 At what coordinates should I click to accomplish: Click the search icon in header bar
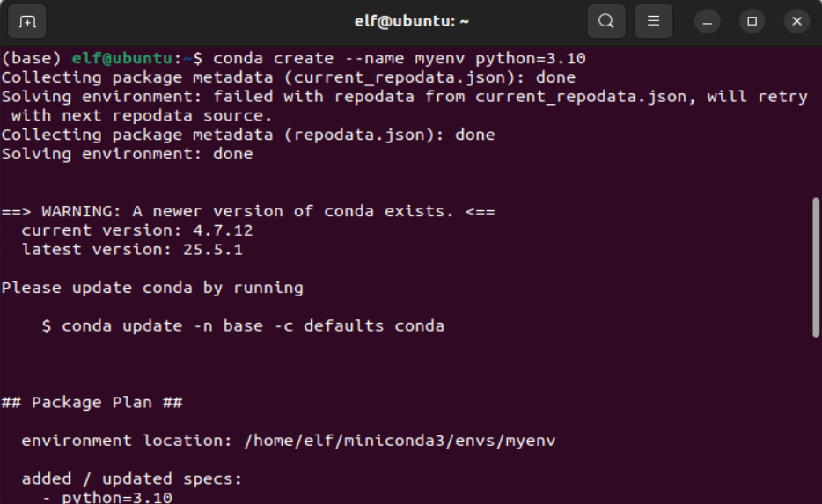606,21
